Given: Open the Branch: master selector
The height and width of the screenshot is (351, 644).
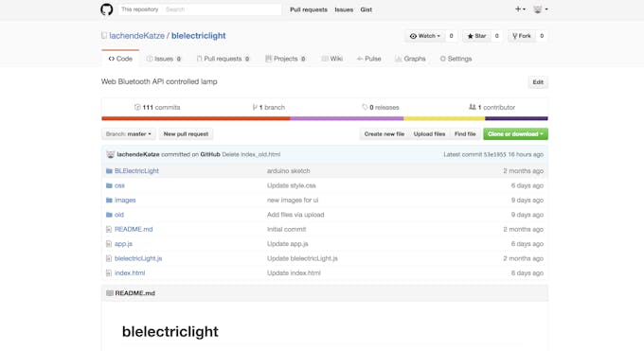Looking at the screenshot, I should (x=129, y=133).
